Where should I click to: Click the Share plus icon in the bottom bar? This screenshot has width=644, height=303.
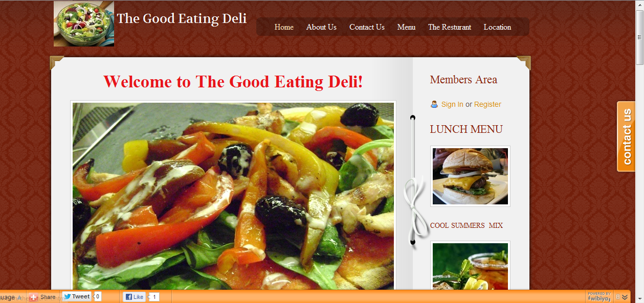point(34,297)
